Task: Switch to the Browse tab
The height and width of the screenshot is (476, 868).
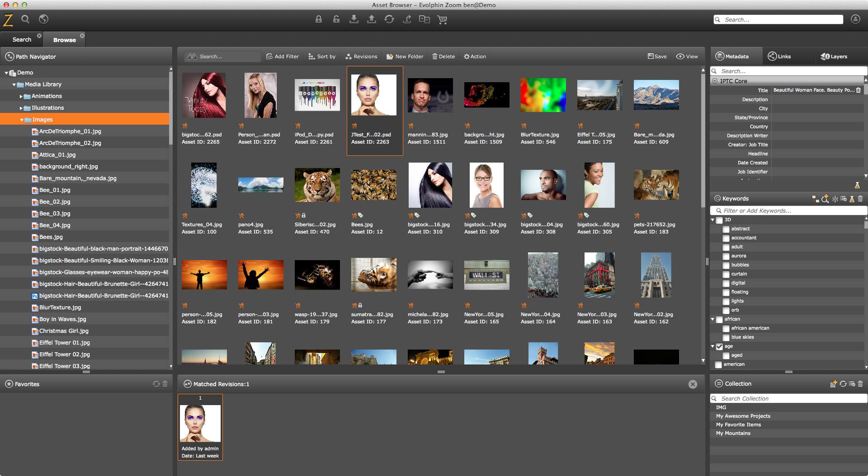Action: tap(64, 40)
